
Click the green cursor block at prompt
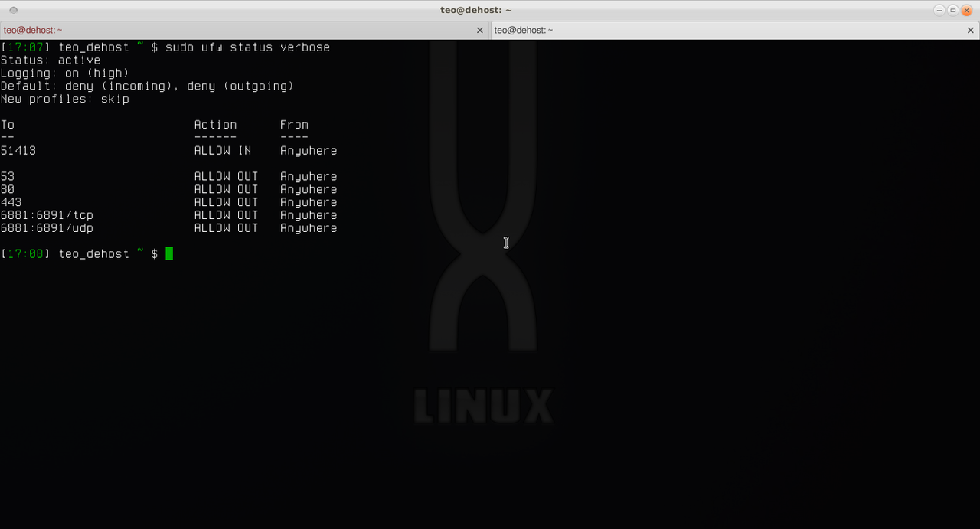[x=169, y=254]
